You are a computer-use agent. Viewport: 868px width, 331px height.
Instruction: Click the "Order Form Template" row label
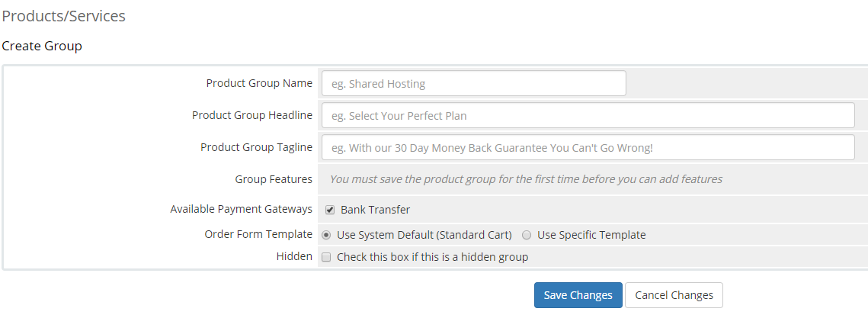[258, 234]
